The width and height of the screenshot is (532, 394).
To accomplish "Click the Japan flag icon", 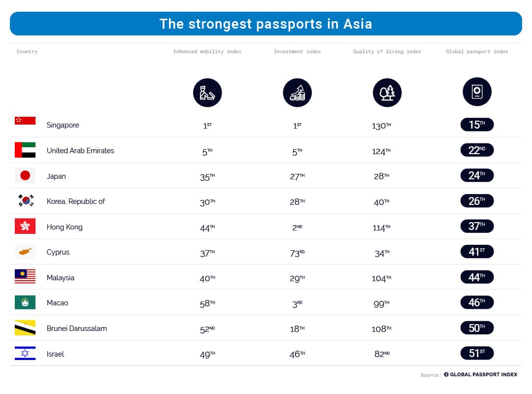I will coord(25,175).
